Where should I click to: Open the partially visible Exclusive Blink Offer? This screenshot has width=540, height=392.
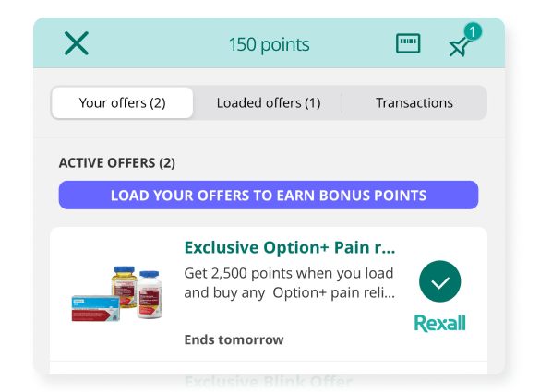coord(269,380)
